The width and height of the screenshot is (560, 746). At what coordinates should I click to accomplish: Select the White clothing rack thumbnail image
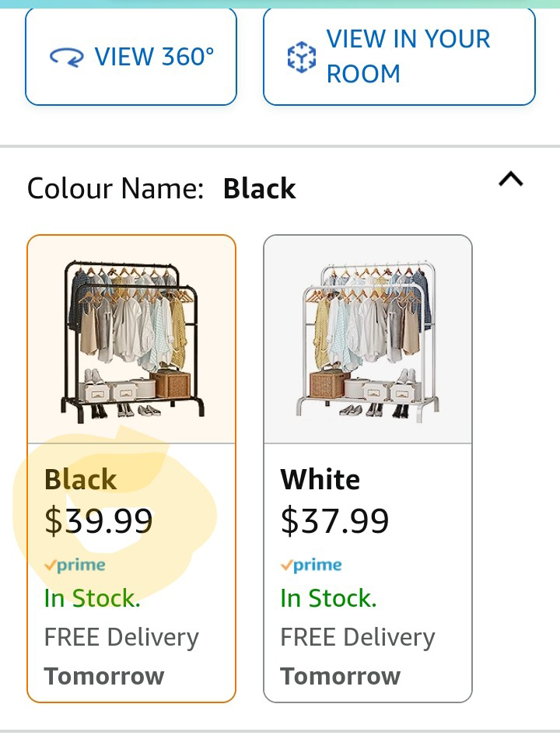(367, 336)
